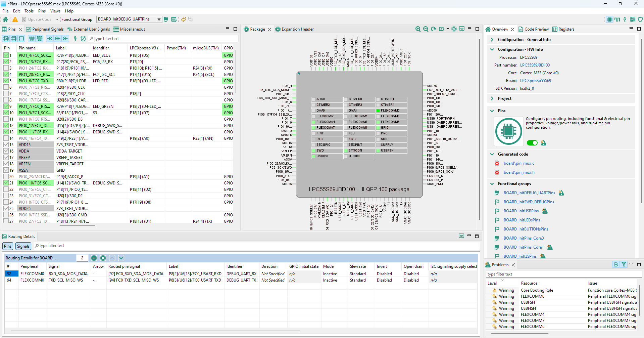Click the undo arrow icon
The height and width of the screenshot is (338, 644).
[183, 19]
